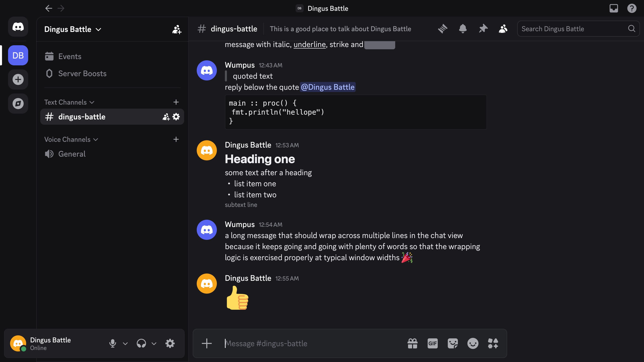Click the search magnifier icon
This screenshot has width=644, height=362.
pos(632,29)
